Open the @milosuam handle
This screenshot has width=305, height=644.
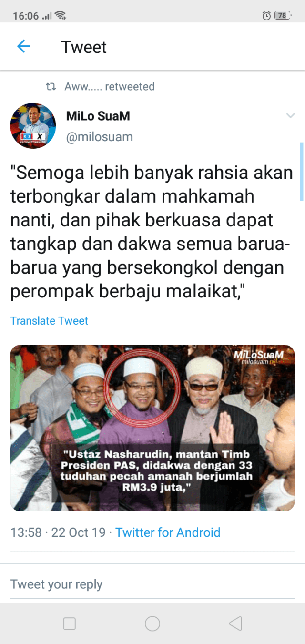coord(99,137)
